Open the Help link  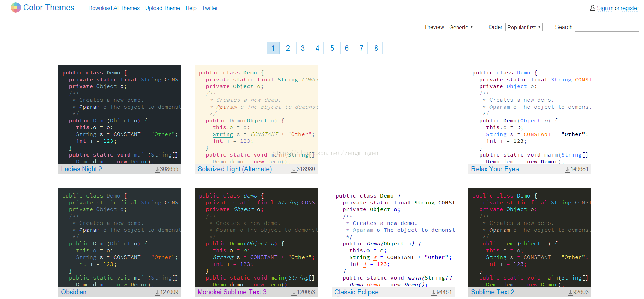[x=191, y=8]
